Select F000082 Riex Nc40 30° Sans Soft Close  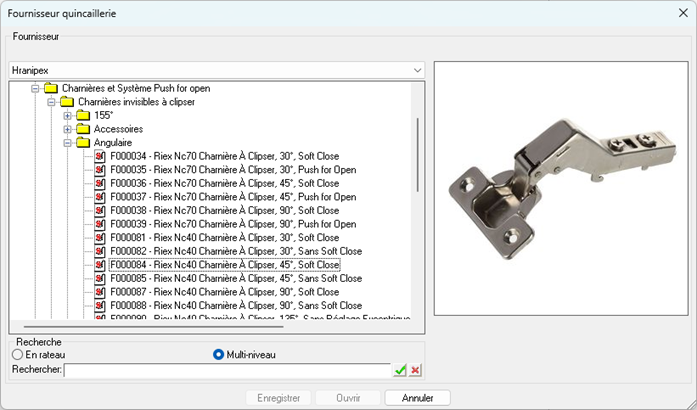235,251
